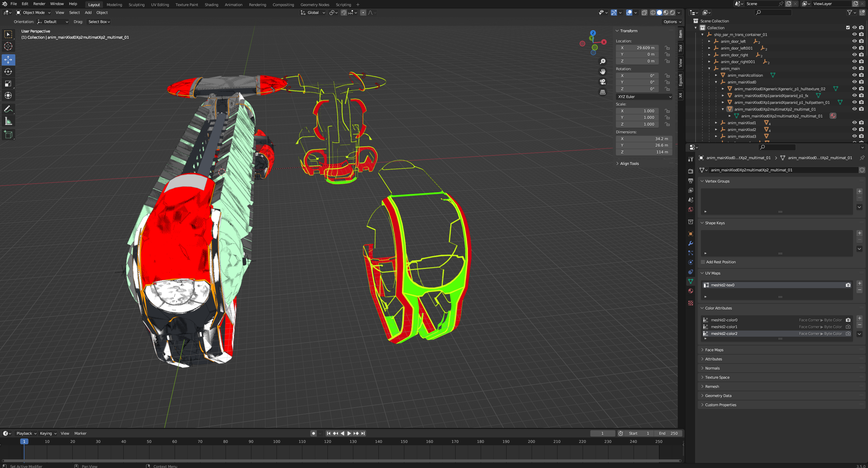Expand the Normals panel
The height and width of the screenshot is (468, 868).
tap(712, 368)
